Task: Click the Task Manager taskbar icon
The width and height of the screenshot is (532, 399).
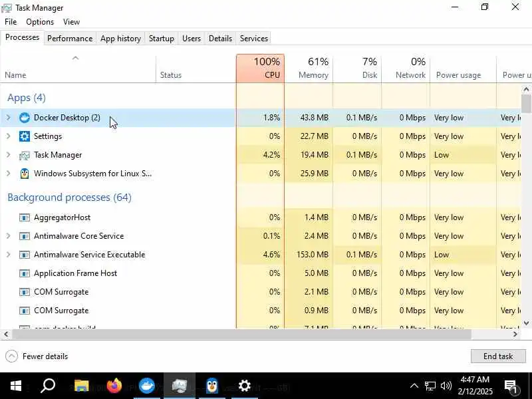Action: click(x=180, y=386)
